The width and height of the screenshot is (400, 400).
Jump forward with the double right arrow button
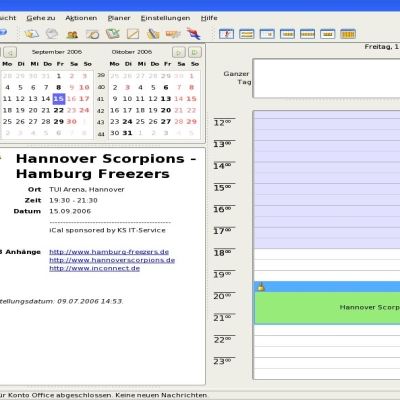(195, 52)
